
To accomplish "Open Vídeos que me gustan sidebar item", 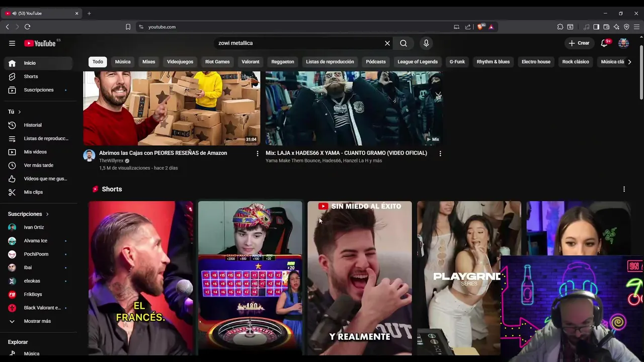I will click(38, 178).
